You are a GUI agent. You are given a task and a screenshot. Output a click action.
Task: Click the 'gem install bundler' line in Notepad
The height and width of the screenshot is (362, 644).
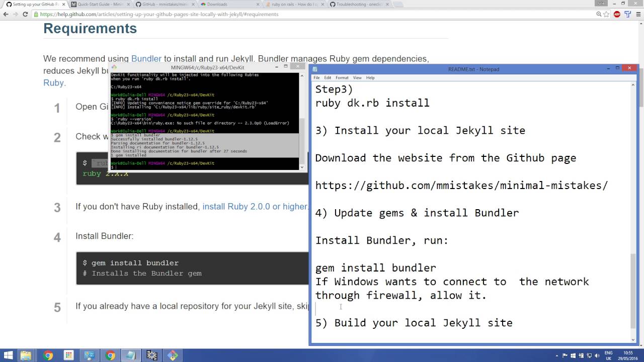click(376, 268)
